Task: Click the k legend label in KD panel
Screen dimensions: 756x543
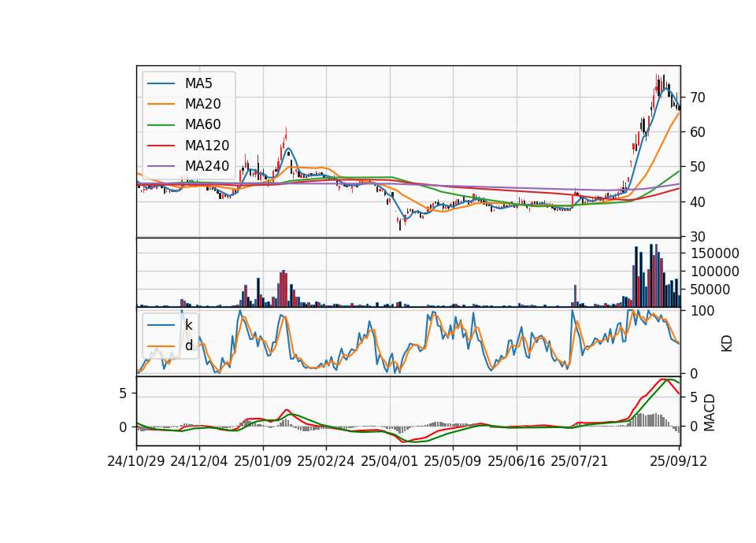Action: pyautogui.click(x=188, y=325)
